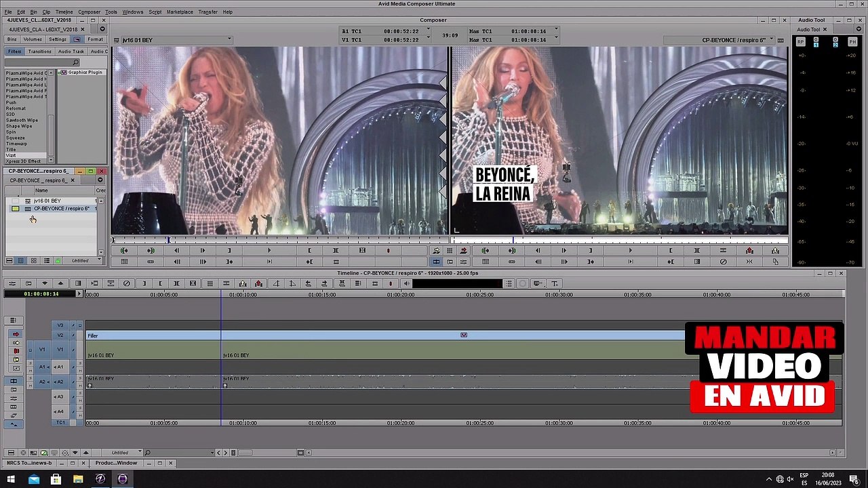Image resolution: width=868 pixels, height=488 pixels.
Task: Click the PH button in Audio Tool
Action: (852, 42)
